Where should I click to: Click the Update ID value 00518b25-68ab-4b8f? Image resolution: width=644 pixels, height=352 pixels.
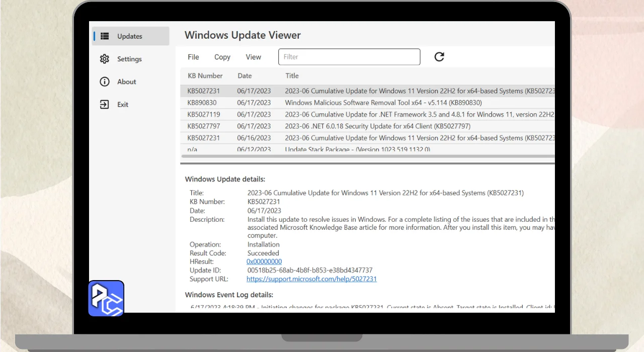(x=310, y=270)
